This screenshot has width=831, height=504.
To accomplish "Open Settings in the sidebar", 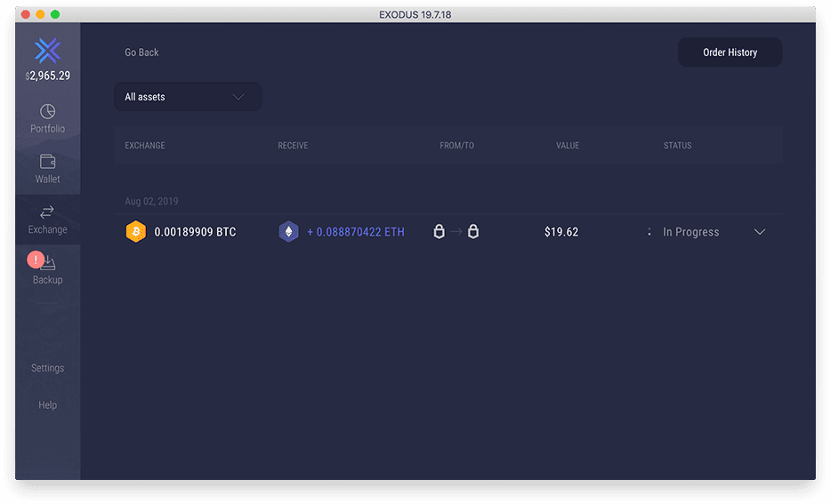I will tap(48, 368).
